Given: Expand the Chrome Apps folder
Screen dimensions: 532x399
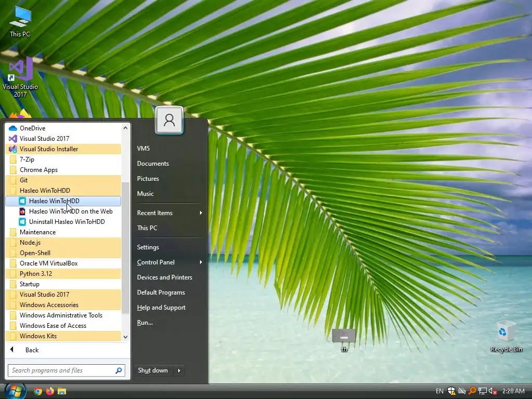Looking at the screenshot, I should [63, 170].
